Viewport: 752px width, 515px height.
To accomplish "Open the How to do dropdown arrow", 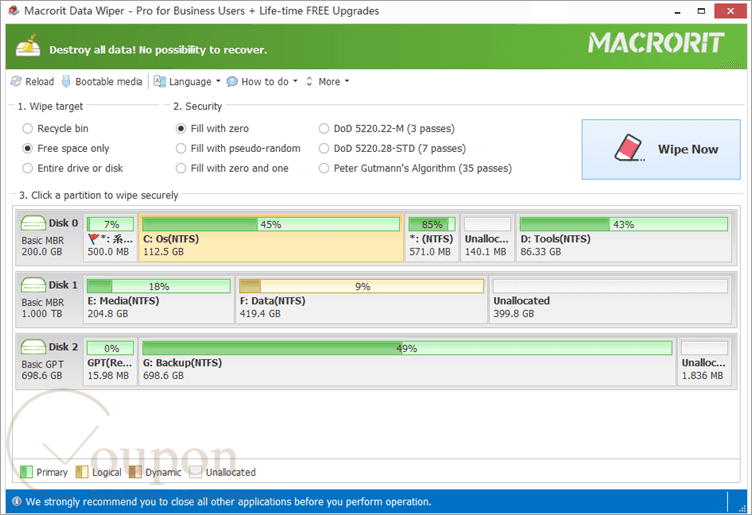I will 295,81.
